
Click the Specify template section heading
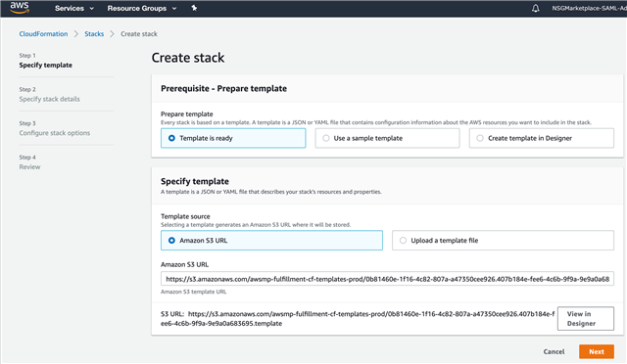tap(195, 181)
